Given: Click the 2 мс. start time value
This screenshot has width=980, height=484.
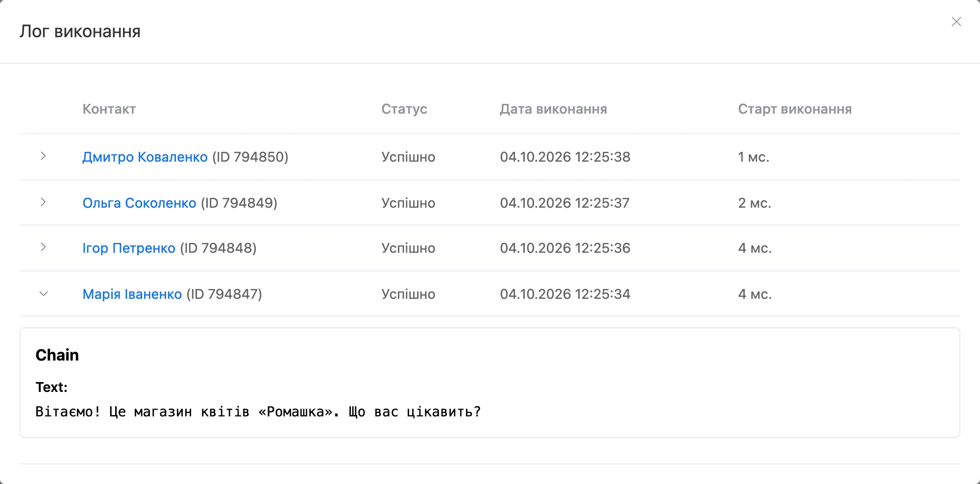Looking at the screenshot, I should coord(755,203).
